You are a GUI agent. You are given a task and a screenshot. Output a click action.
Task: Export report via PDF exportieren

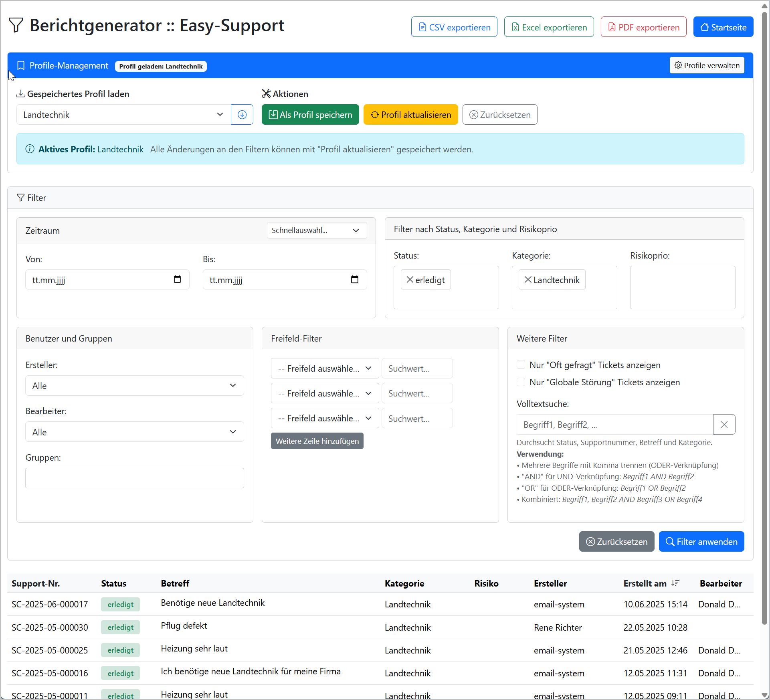(643, 27)
